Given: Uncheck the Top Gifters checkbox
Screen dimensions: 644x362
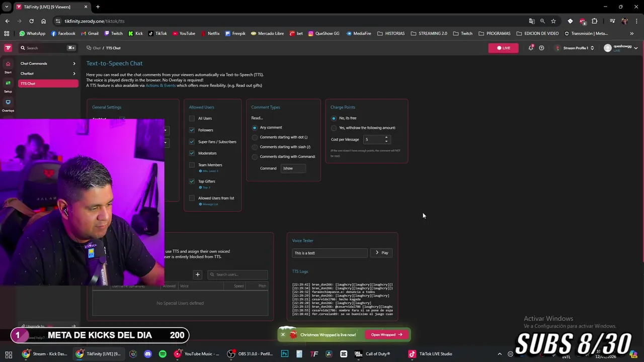Looking at the screenshot, I should 192,181.
